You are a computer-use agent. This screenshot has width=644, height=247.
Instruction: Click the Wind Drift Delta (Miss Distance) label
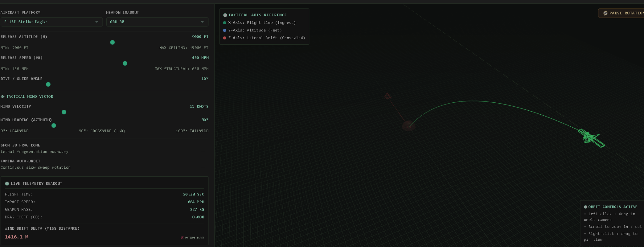[x=42, y=228]
